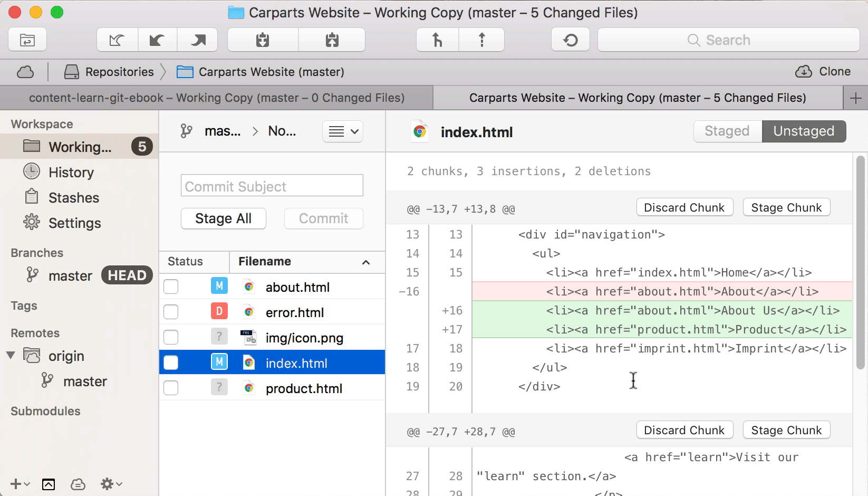Image resolution: width=868 pixels, height=496 pixels.
Task: Click the Fetch toolbar icon
Action: [x=117, y=40]
